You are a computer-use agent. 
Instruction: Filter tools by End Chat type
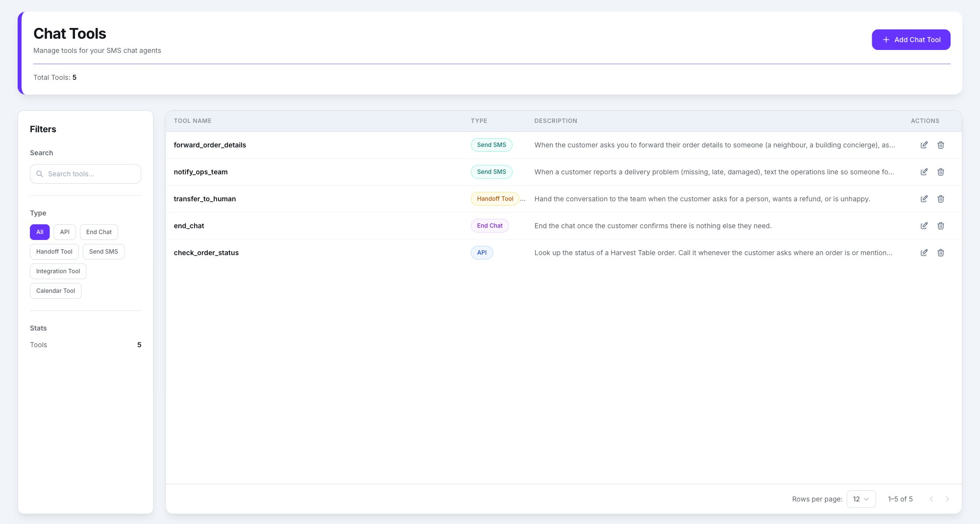(x=99, y=232)
